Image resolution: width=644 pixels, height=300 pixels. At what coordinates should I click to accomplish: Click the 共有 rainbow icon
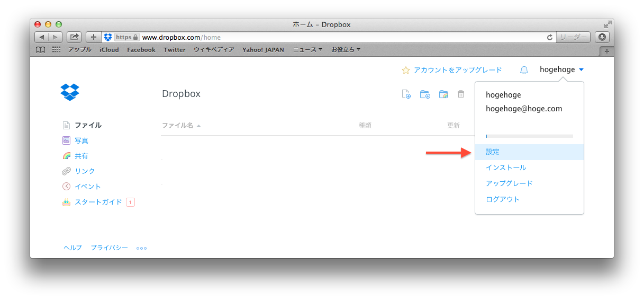pyautogui.click(x=66, y=156)
